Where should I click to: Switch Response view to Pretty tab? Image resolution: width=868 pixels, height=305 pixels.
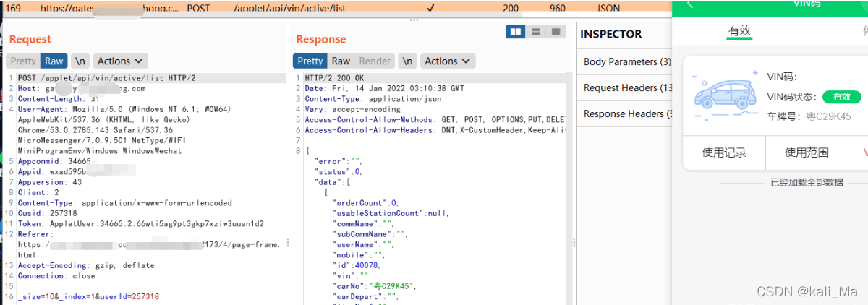click(x=310, y=61)
